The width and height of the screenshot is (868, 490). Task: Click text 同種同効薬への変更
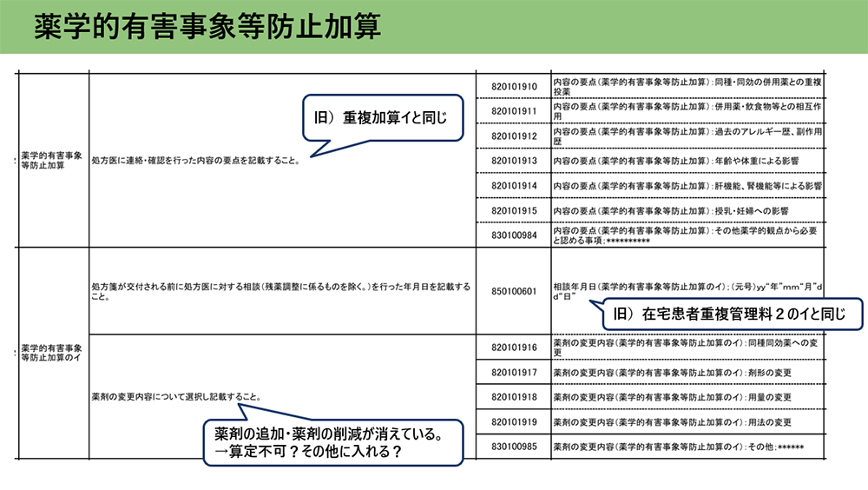(x=686, y=348)
